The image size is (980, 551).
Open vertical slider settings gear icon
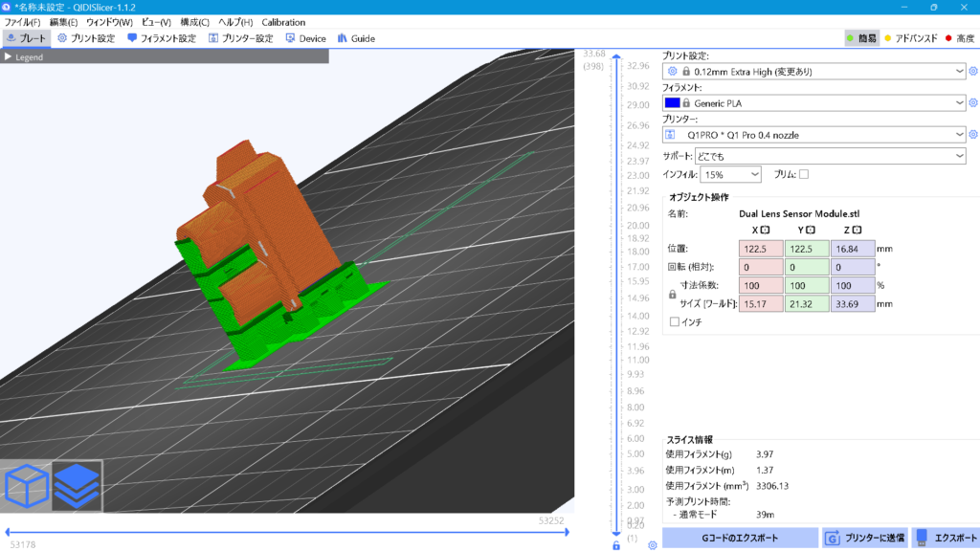[652, 545]
